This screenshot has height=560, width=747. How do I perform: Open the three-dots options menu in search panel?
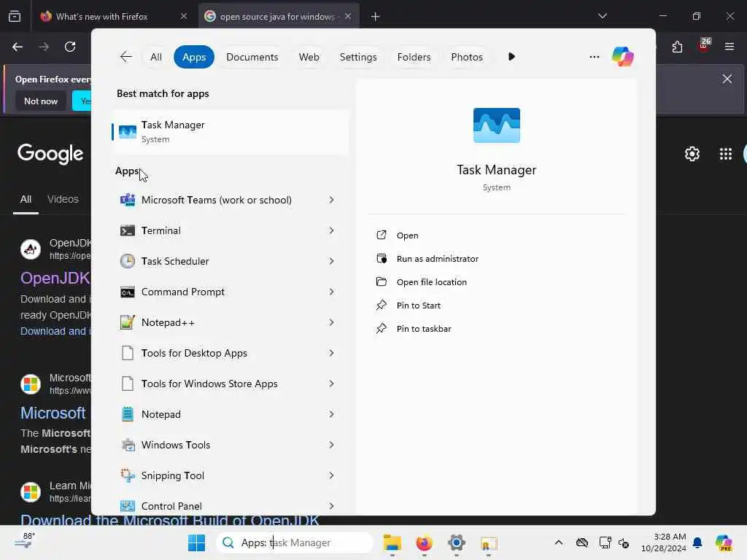pyautogui.click(x=594, y=57)
